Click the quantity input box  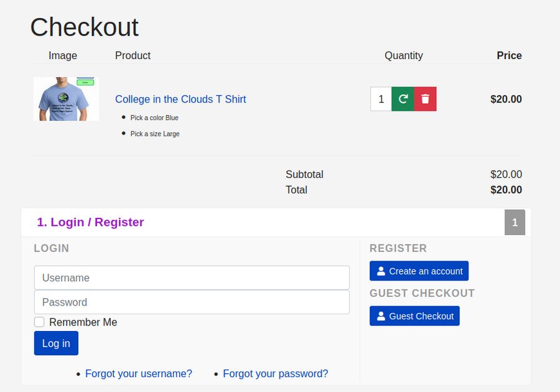pos(381,99)
